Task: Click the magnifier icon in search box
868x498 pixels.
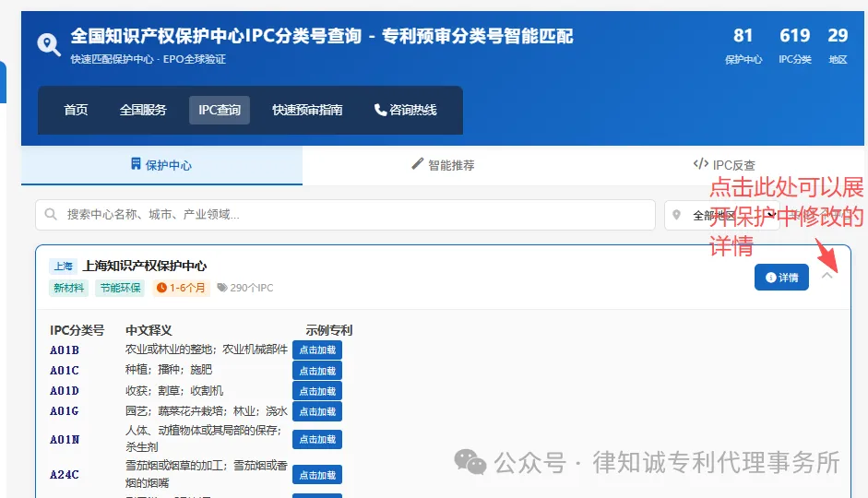Action: point(51,214)
